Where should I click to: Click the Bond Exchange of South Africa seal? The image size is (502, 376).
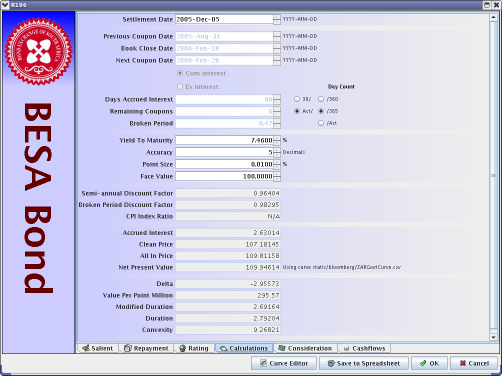point(39,51)
